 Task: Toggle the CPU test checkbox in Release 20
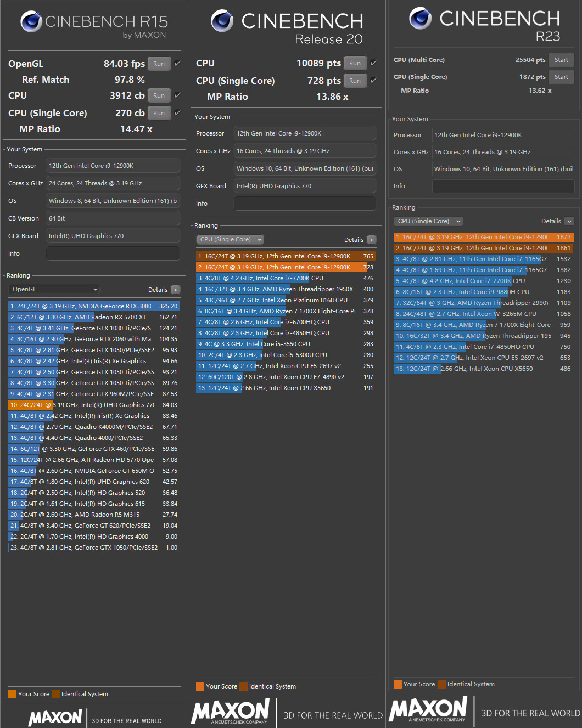point(373,63)
